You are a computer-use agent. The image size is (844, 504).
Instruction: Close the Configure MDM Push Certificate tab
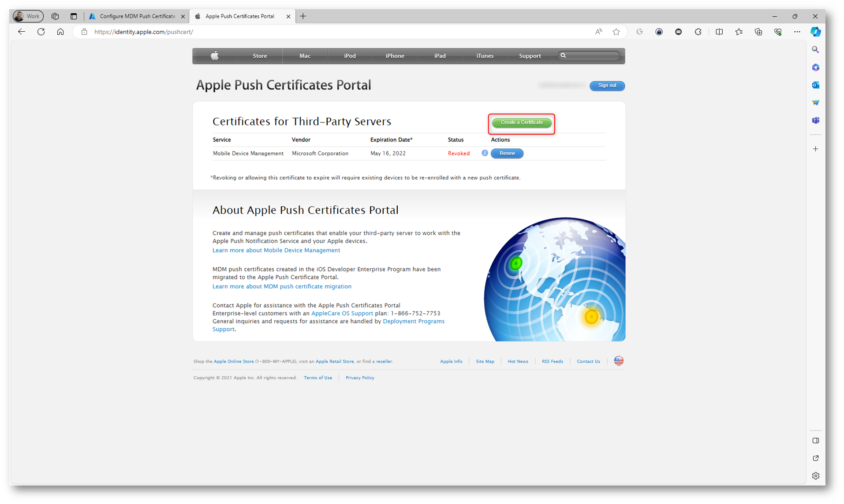tap(183, 16)
